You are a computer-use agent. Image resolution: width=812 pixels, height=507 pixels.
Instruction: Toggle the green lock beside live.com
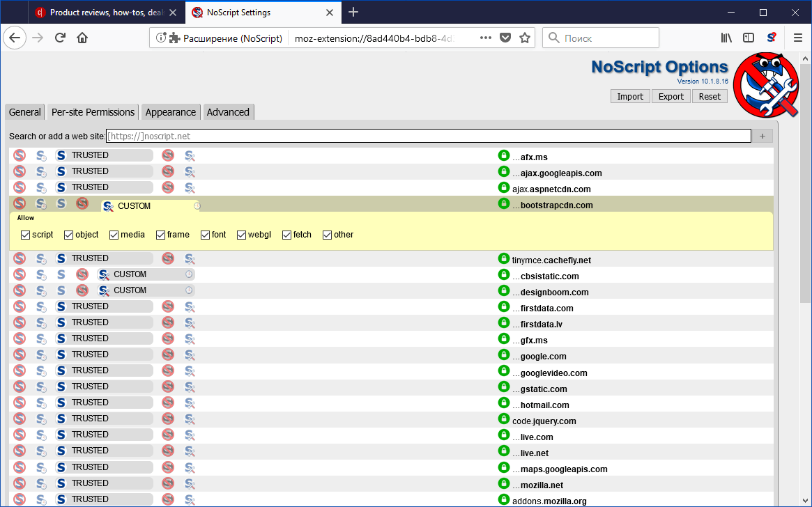[504, 435]
